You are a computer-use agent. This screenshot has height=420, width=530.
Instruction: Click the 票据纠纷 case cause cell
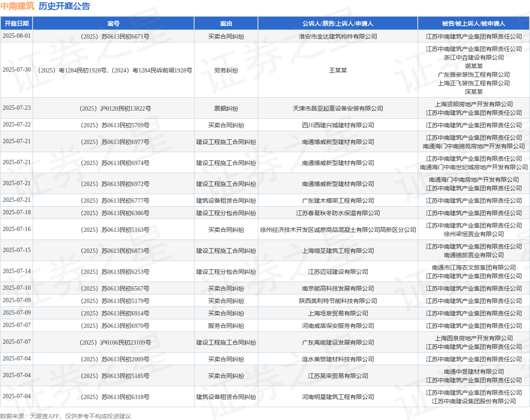pyautogui.click(x=226, y=108)
